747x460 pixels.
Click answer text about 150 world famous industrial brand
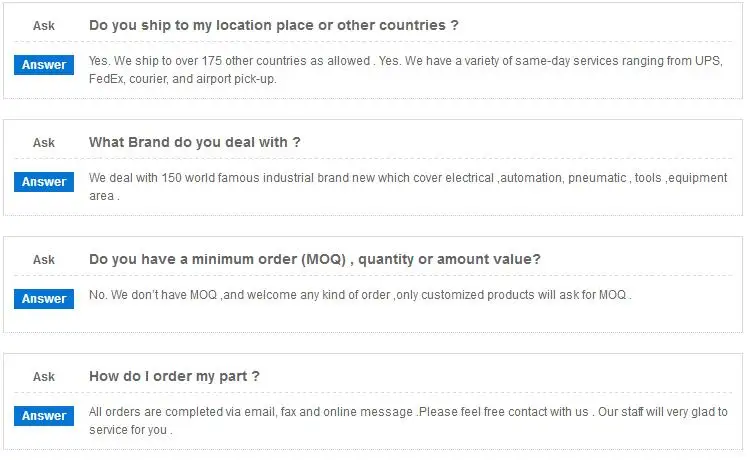408,178
